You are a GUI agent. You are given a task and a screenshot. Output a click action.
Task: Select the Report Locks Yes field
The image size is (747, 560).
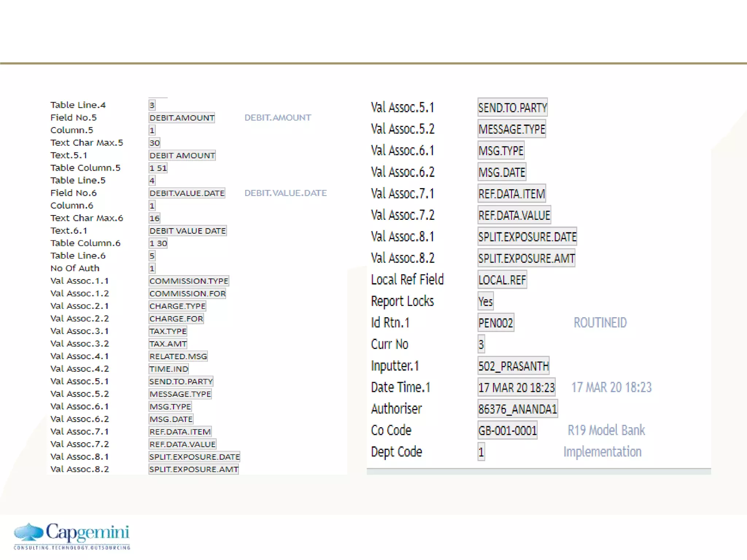(485, 301)
